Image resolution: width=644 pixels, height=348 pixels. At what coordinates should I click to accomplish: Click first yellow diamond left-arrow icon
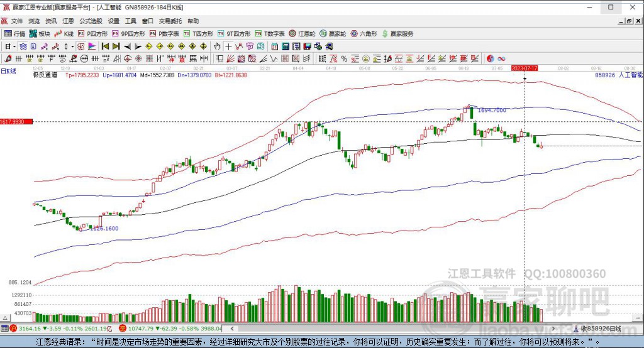(x=149, y=46)
